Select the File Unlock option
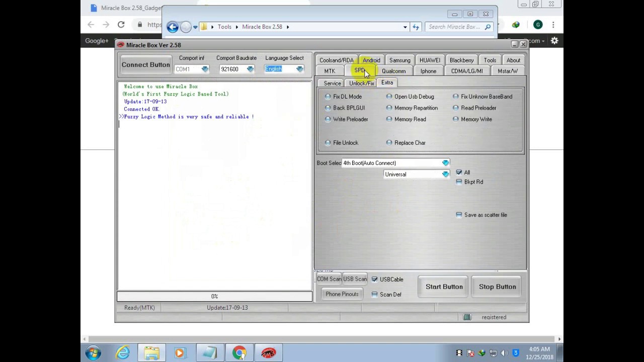Viewport: 644px width, 362px height. [x=342, y=143]
